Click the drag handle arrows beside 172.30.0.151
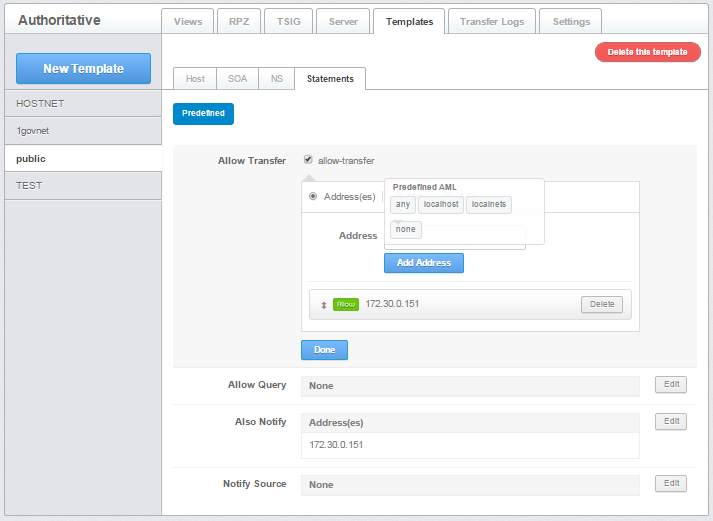Screen dimensions: 713x521 click(x=323, y=304)
